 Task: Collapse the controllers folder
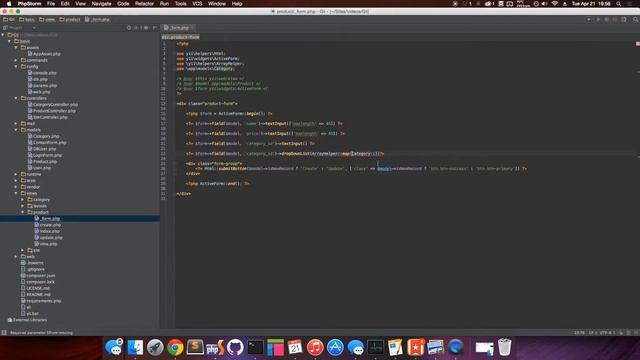tap(16, 98)
